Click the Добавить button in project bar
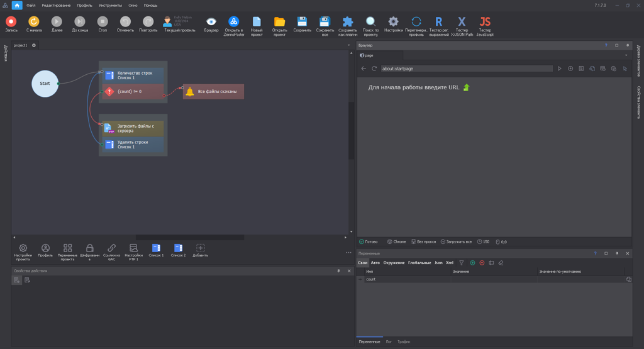This screenshot has width=644, height=349. point(201,251)
